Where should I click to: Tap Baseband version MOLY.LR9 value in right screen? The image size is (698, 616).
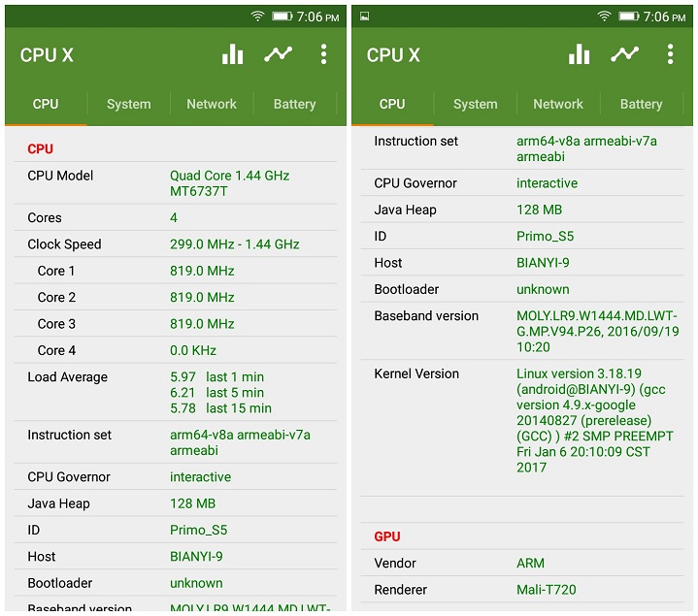(x=598, y=332)
